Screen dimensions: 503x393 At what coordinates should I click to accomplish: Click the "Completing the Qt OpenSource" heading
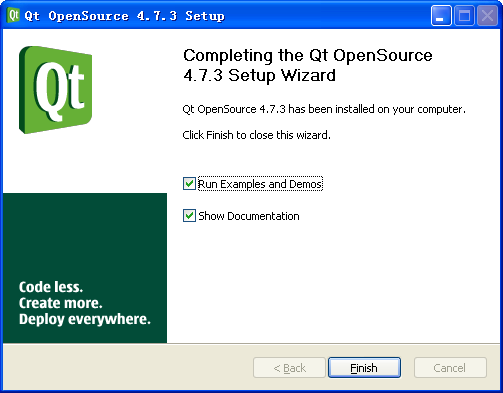pyautogui.click(x=308, y=55)
